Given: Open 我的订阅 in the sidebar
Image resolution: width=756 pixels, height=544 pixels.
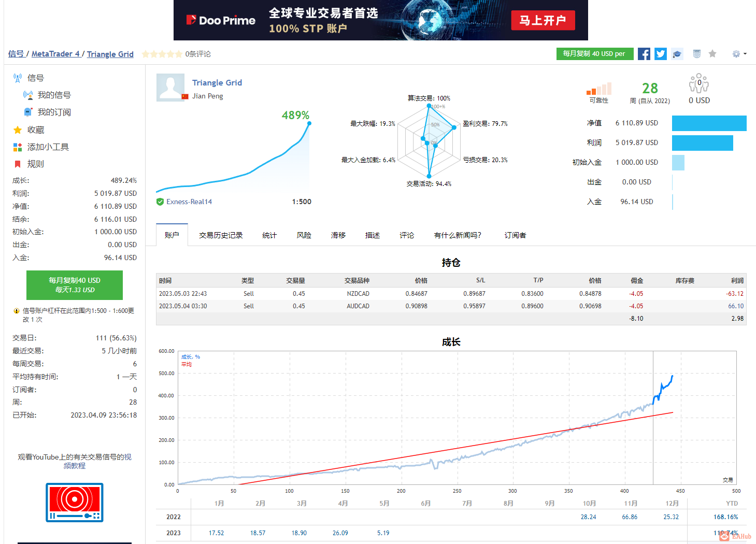Looking at the screenshot, I should [54, 112].
